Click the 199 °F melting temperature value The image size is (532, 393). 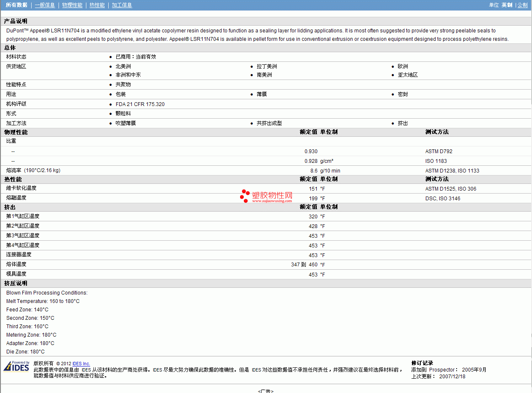[x=317, y=199]
